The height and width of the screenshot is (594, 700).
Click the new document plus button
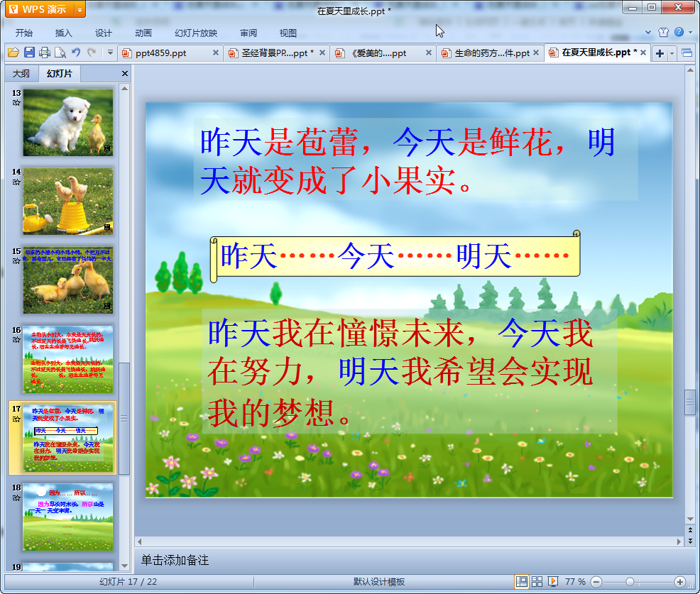coord(660,53)
